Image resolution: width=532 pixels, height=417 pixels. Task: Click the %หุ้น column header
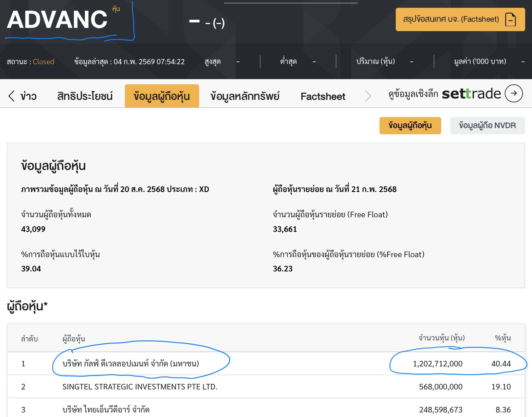pos(502,338)
